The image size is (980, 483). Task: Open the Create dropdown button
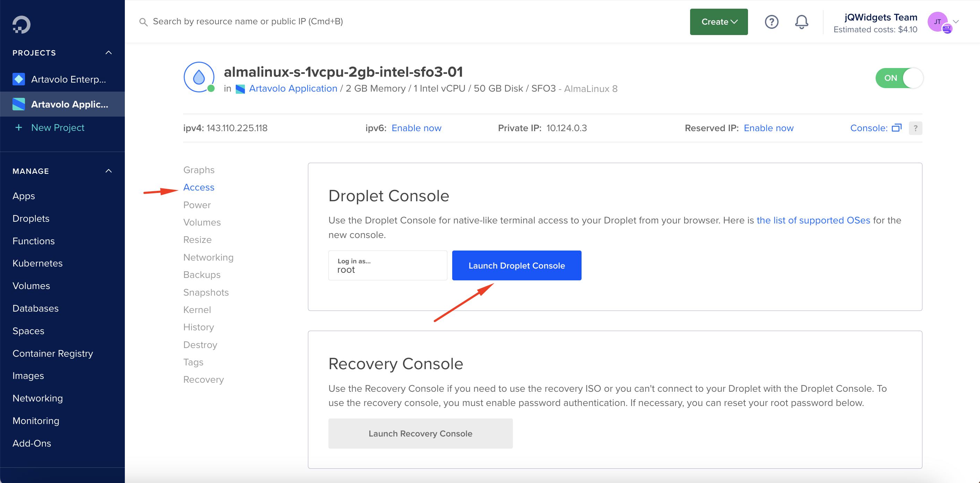(719, 22)
